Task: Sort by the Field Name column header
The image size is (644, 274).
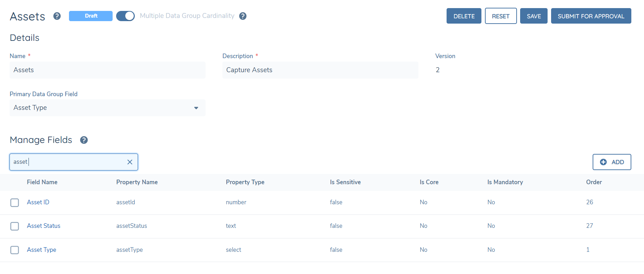Action: tap(42, 182)
